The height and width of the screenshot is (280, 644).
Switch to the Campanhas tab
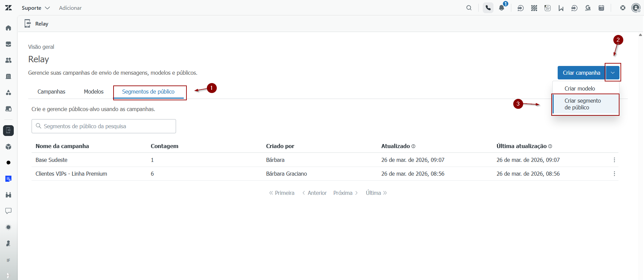pyautogui.click(x=51, y=92)
